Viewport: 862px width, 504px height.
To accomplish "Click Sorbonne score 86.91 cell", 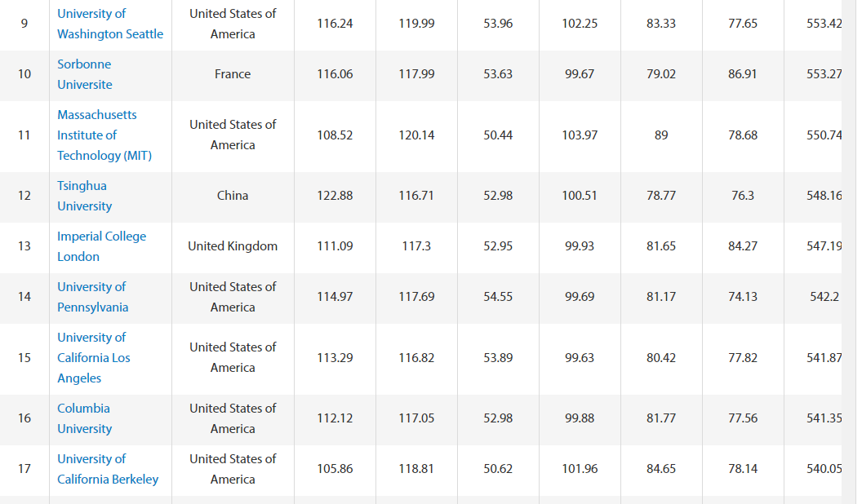I will tap(743, 74).
